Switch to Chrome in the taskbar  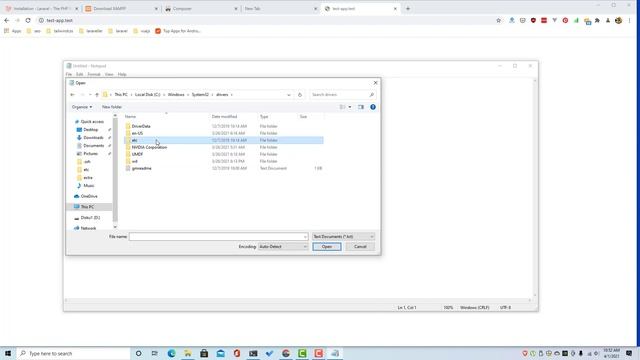pos(286,353)
